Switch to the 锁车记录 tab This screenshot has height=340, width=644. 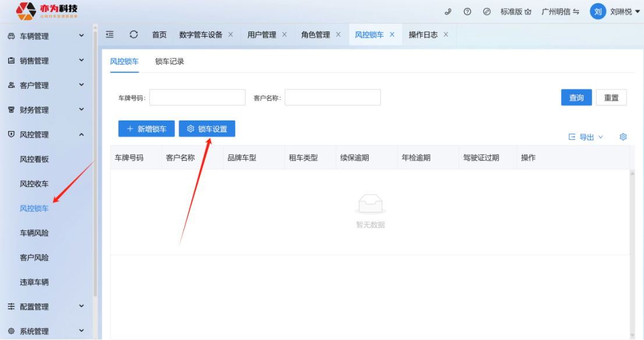click(169, 61)
